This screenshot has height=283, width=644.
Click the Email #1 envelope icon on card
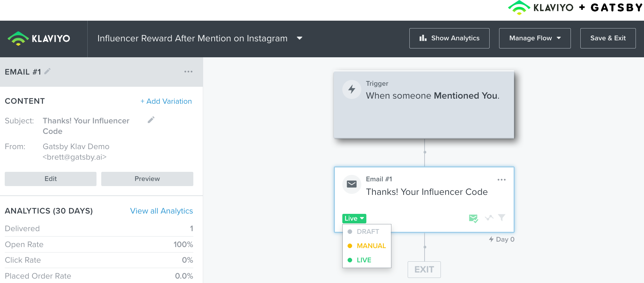352,184
